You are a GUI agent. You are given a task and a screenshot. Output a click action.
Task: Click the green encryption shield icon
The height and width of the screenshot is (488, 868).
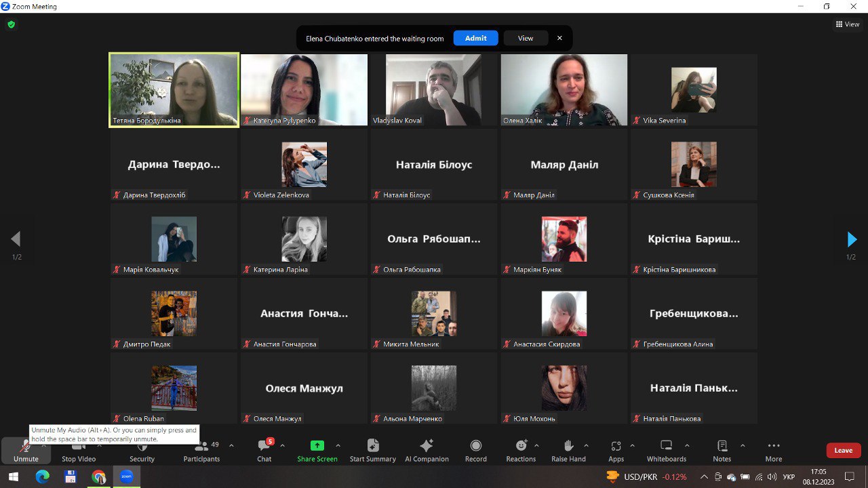(11, 24)
